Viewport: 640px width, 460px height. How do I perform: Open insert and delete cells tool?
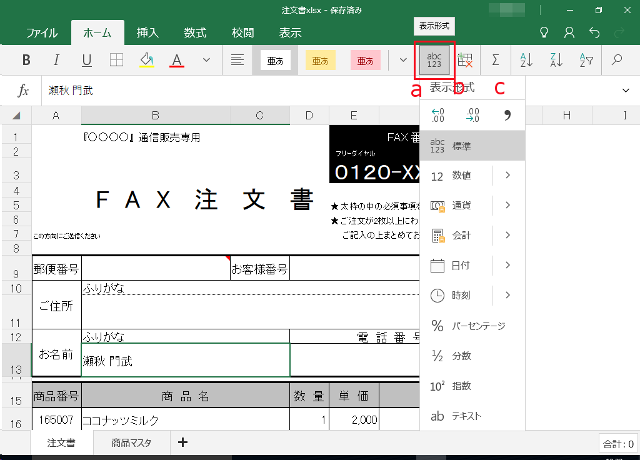tap(465, 60)
